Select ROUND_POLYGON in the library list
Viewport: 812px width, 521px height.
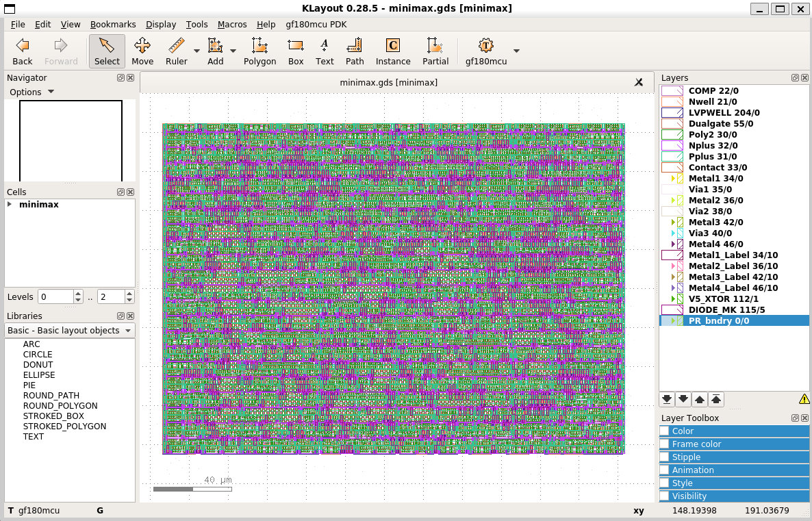click(60, 406)
